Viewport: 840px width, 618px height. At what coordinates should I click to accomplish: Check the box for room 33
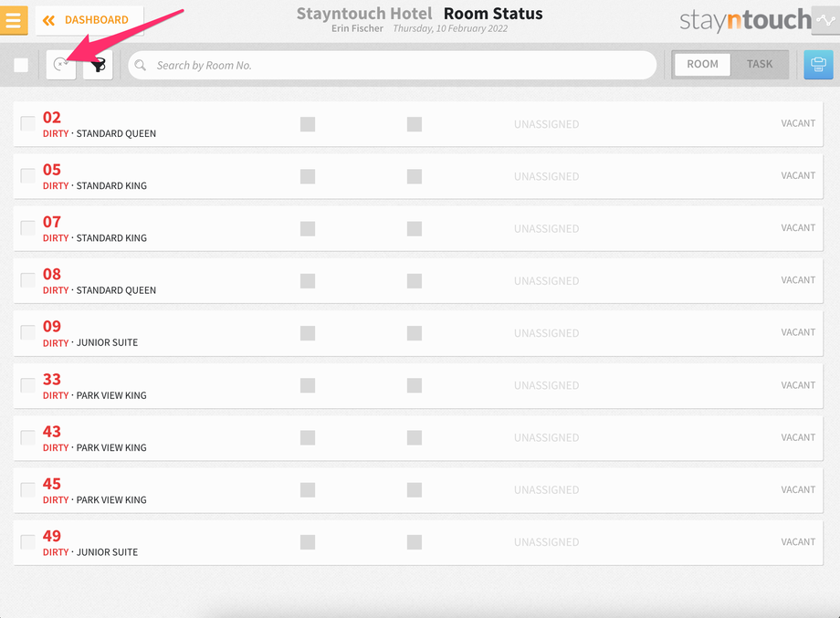coord(28,385)
